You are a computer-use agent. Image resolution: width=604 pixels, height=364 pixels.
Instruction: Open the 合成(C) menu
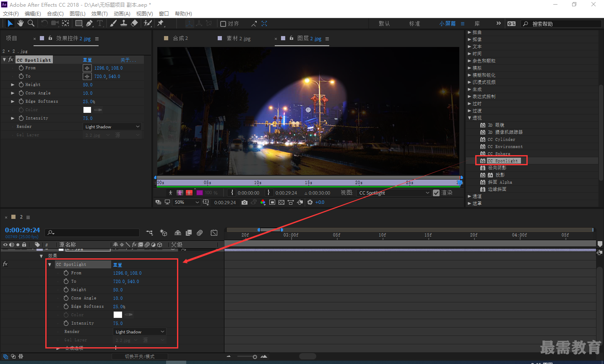pos(55,13)
